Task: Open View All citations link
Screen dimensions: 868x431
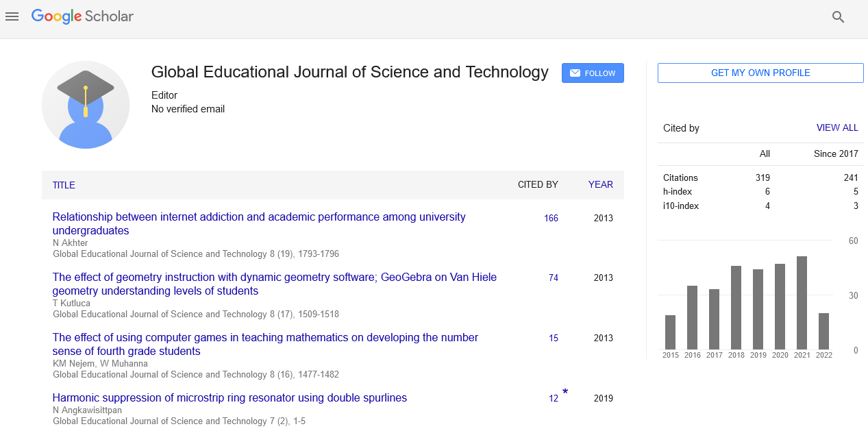Action: 837,128
